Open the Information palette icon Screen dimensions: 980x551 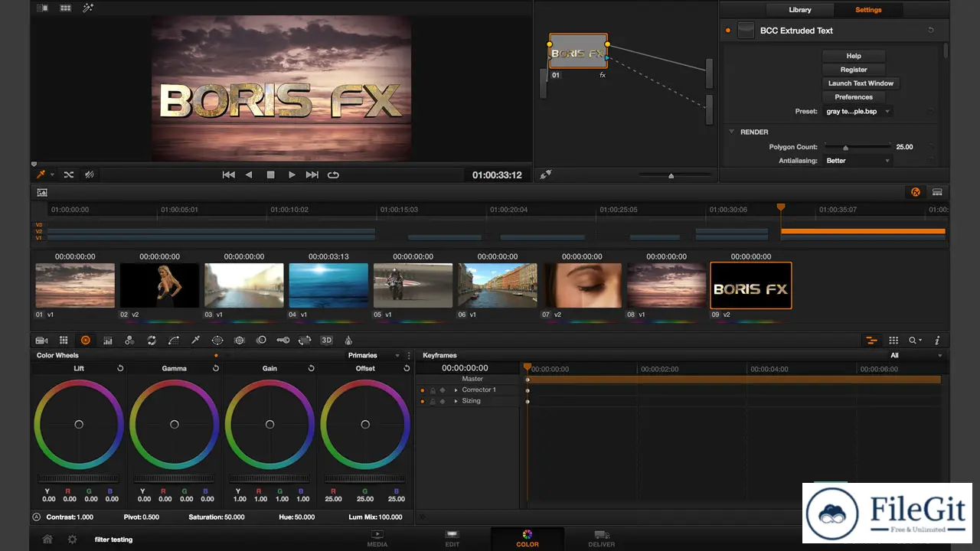937,340
